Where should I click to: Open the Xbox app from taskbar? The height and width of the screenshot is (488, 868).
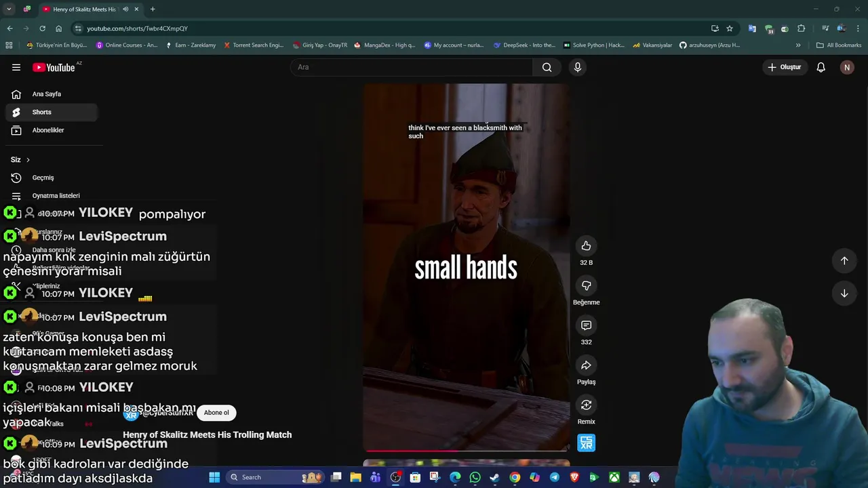(x=614, y=477)
